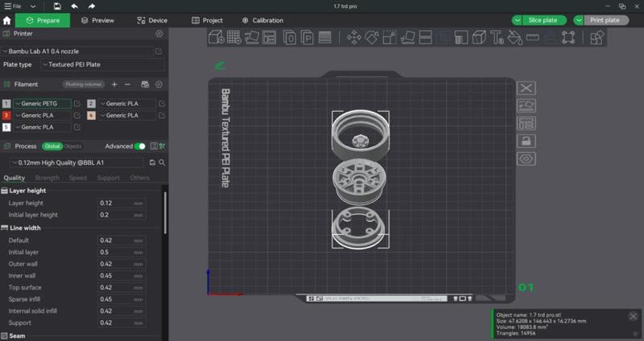Remove plate using the X icon
This screenshot has height=341, width=644.
[526, 88]
